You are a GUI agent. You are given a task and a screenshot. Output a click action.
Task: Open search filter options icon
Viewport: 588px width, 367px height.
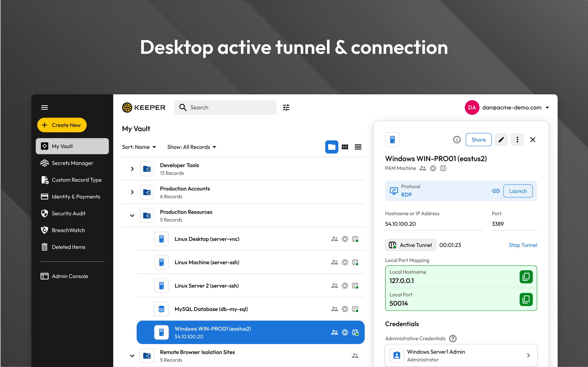point(286,107)
